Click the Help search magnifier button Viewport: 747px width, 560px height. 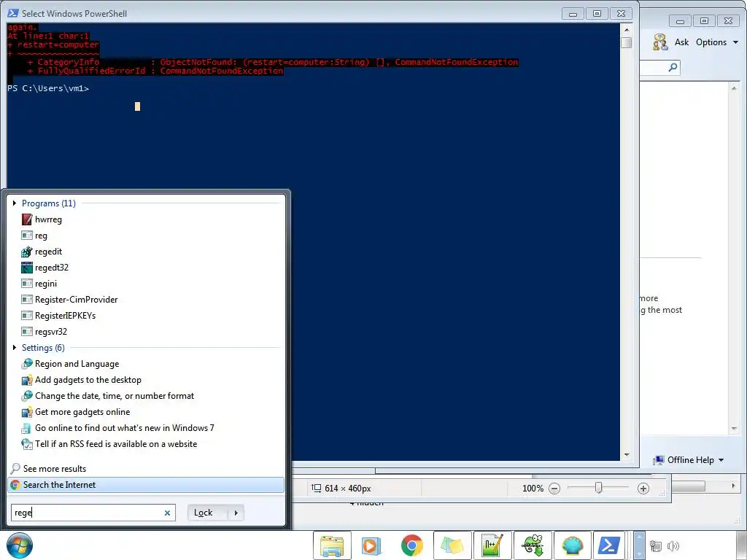[673, 67]
